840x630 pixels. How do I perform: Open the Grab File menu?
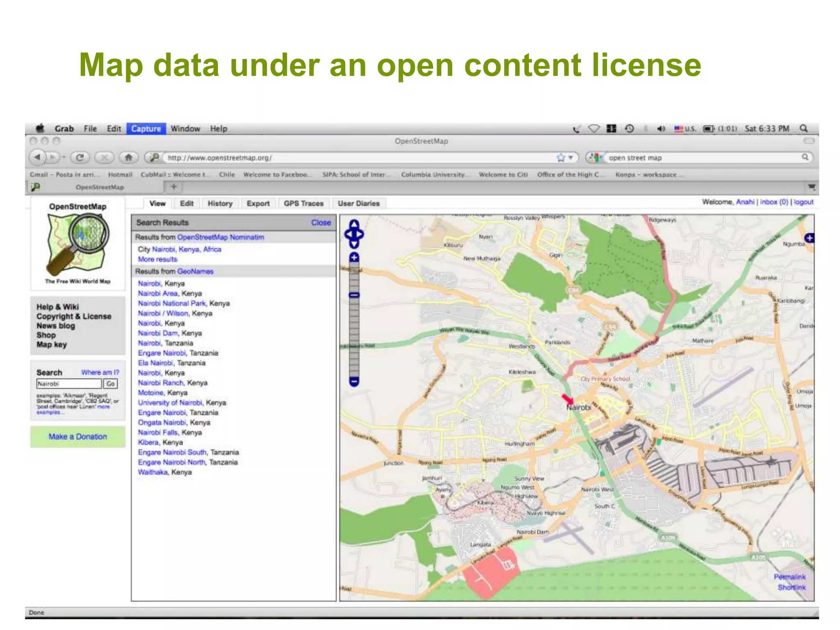(x=90, y=129)
